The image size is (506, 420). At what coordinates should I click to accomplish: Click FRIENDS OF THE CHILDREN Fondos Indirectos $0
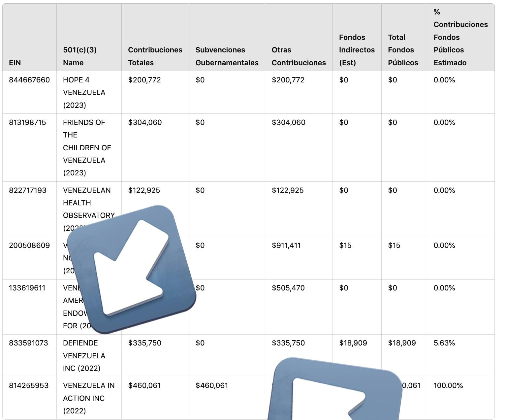(343, 122)
